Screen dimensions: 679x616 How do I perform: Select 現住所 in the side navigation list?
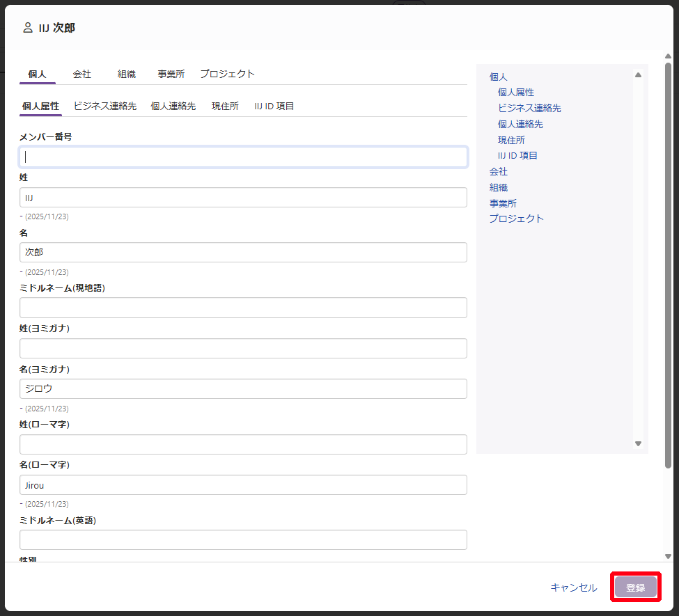(511, 140)
